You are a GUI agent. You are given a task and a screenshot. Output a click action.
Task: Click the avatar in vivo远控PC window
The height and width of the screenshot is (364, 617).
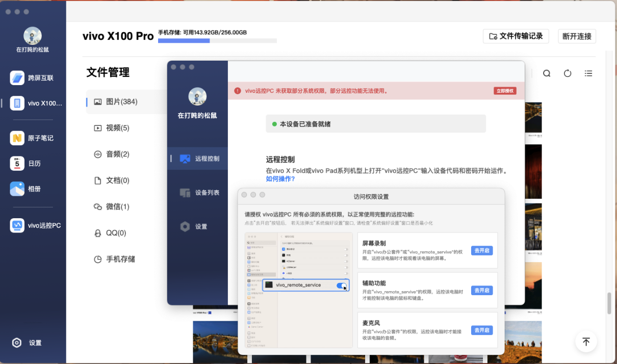[197, 97]
